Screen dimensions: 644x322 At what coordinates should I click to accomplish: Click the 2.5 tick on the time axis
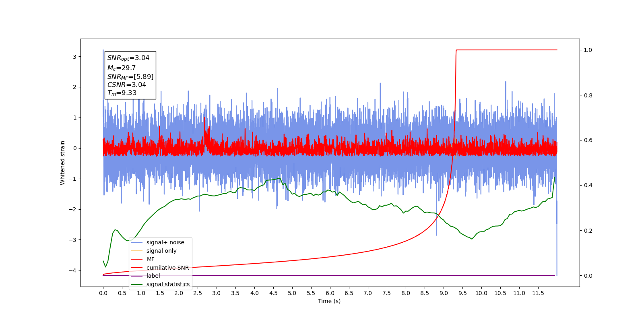point(198,293)
